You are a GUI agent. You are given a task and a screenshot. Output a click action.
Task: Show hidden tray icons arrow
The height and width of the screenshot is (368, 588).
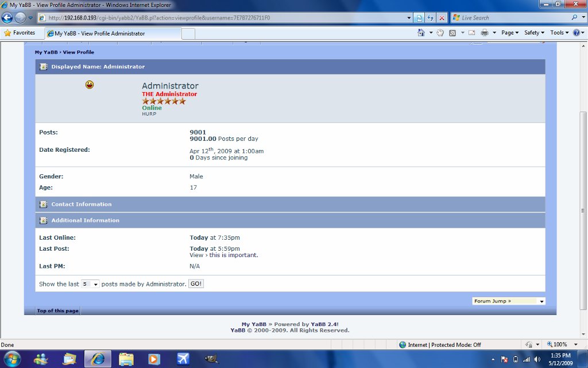pos(493,359)
